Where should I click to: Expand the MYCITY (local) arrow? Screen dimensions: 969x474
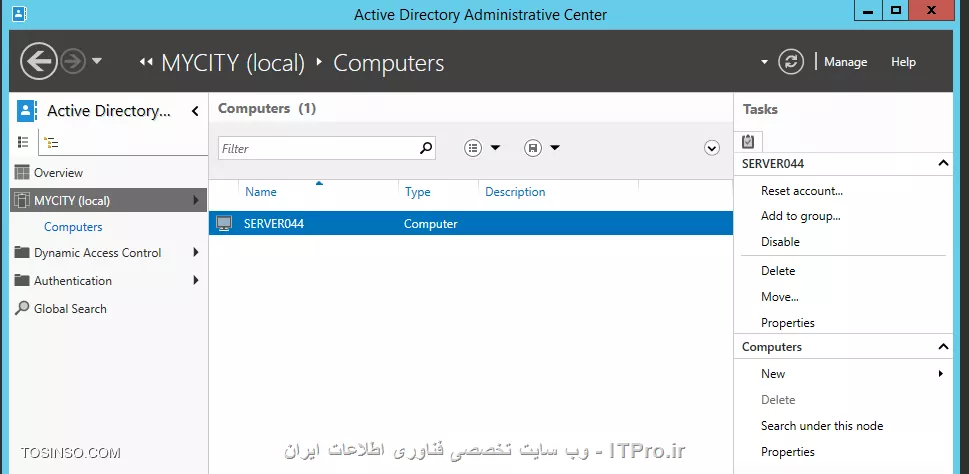click(196, 200)
